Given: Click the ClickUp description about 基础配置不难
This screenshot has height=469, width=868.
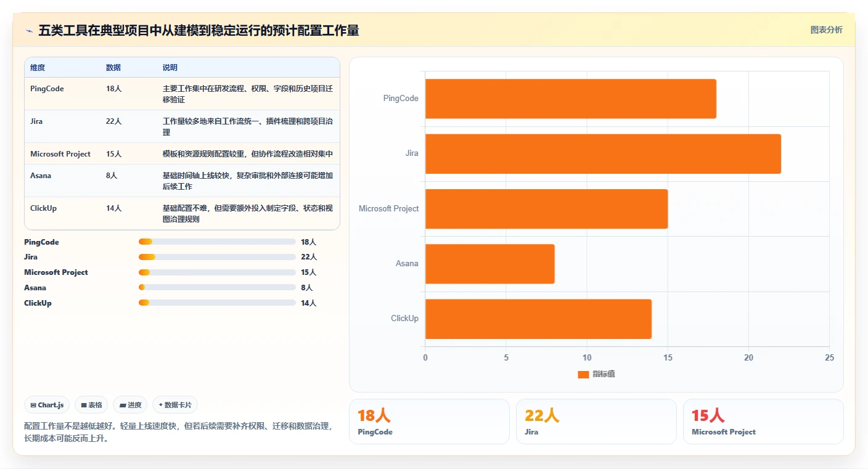Looking at the screenshot, I should tap(248, 214).
